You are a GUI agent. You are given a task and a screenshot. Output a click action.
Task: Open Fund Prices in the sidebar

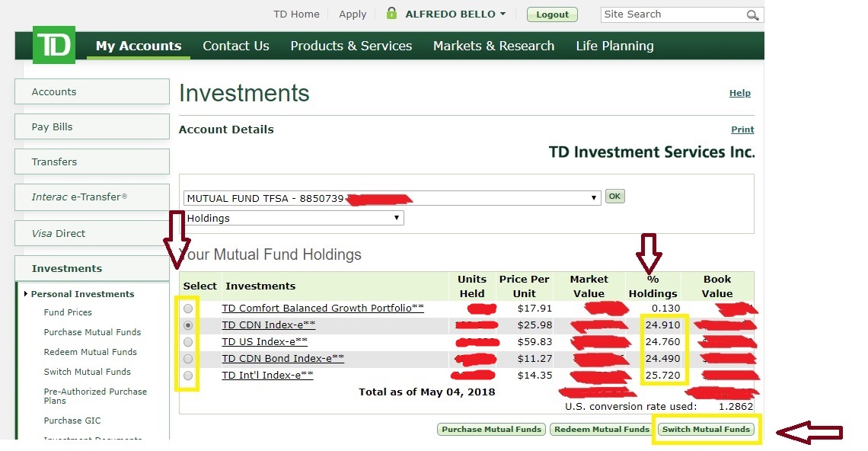coord(68,312)
